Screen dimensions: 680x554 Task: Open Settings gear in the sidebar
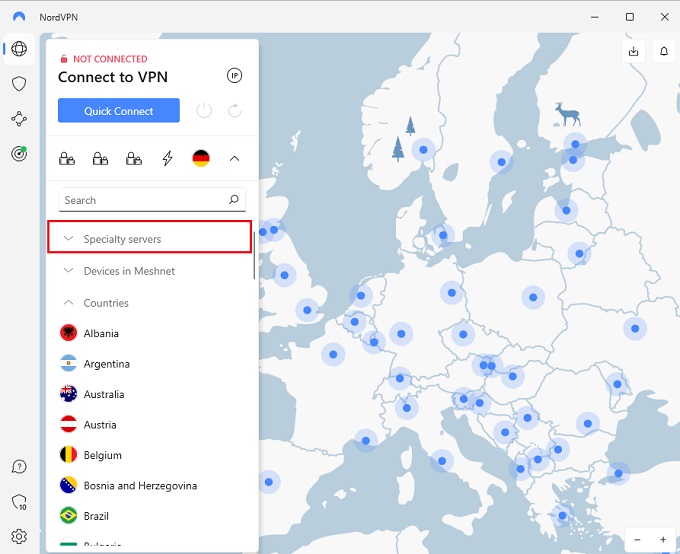pyautogui.click(x=19, y=537)
